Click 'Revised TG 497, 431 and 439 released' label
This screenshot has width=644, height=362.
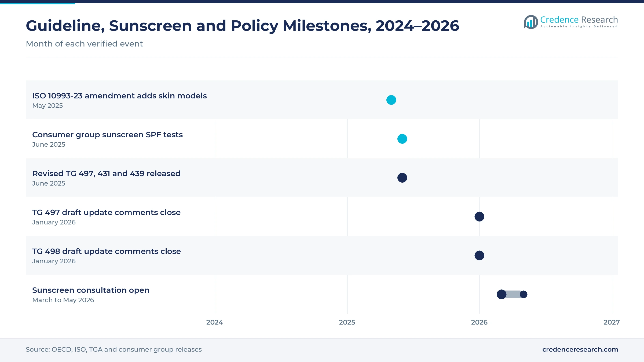click(106, 173)
